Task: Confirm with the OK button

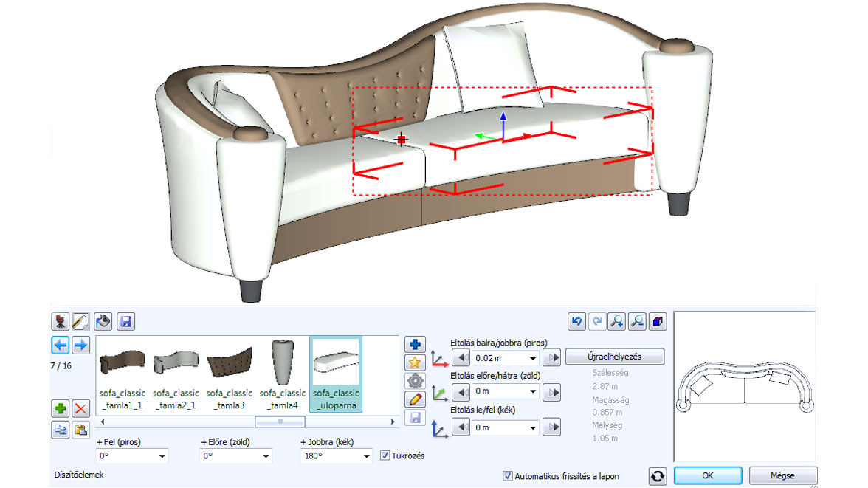Action: 707,475
